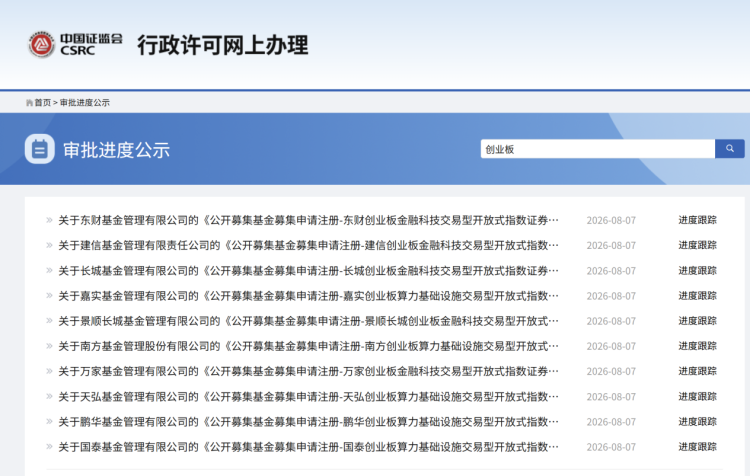Click 审批进度公示 in breadcrumb
Image resolution: width=750 pixels, height=476 pixels.
[x=85, y=103]
